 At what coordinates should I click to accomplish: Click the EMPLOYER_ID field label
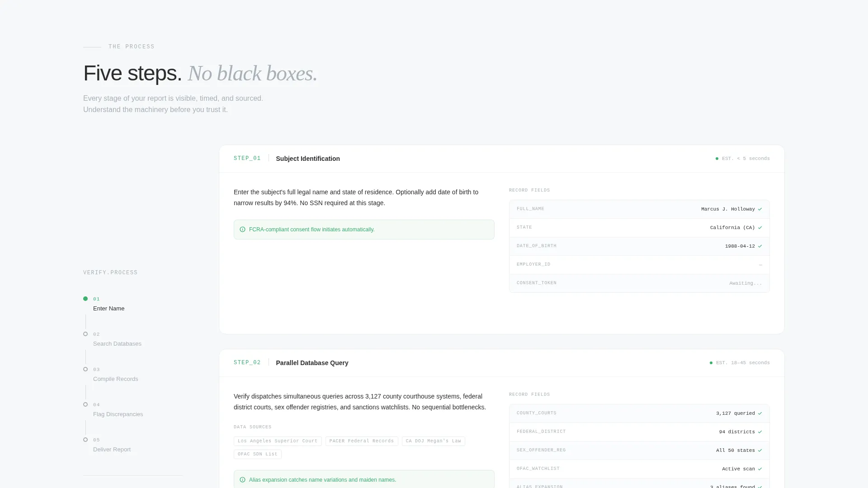(533, 265)
